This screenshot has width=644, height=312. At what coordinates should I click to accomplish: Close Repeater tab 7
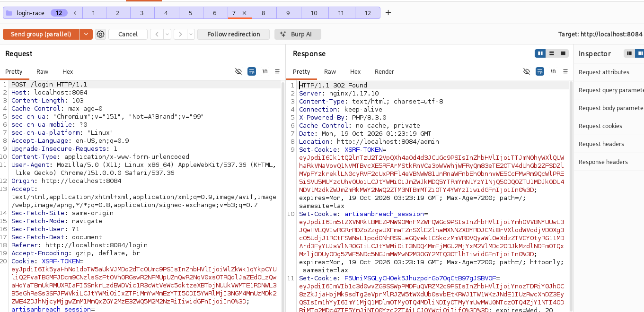(244, 13)
